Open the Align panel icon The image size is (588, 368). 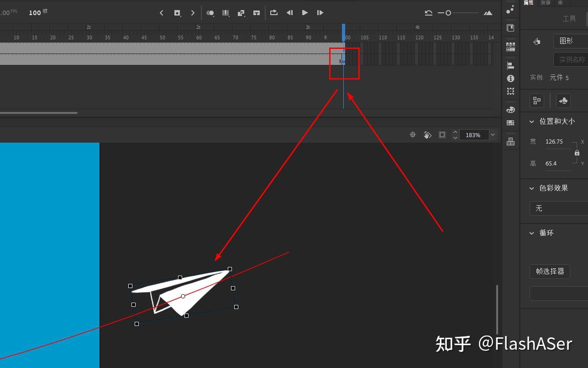tap(510, 66)
